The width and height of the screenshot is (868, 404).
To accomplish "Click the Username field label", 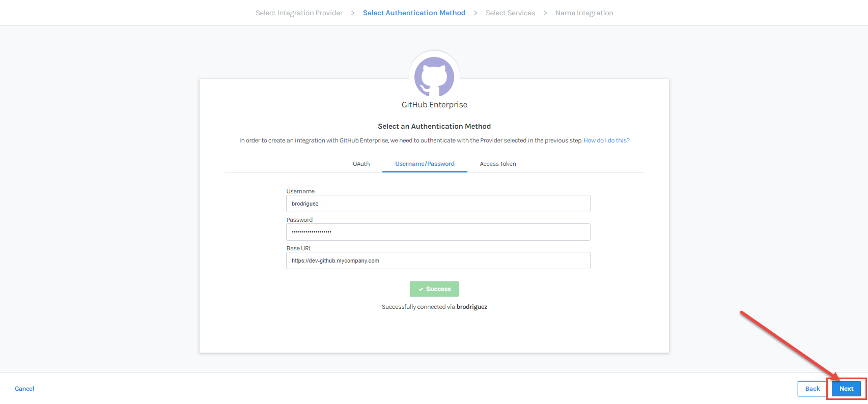I will click(300, 191).
